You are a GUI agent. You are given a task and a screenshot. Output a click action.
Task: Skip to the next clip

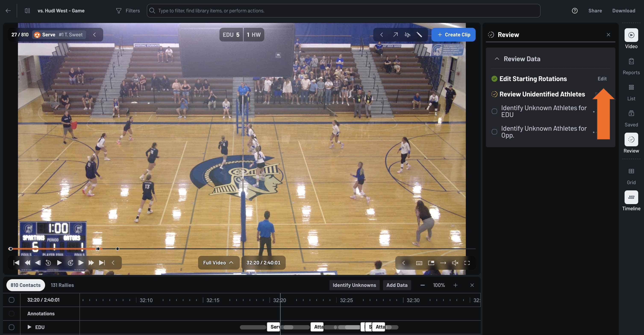[102, 263]
